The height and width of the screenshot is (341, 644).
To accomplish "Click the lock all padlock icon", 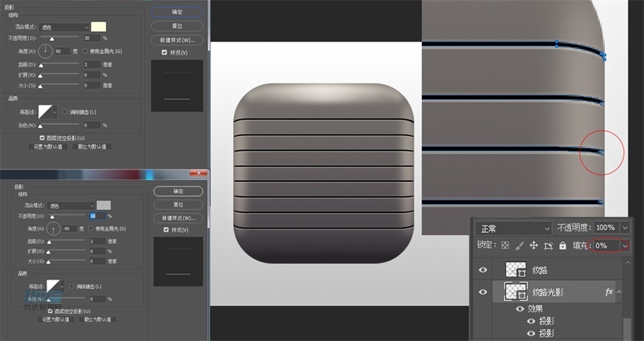I will (x=563, y=246).
